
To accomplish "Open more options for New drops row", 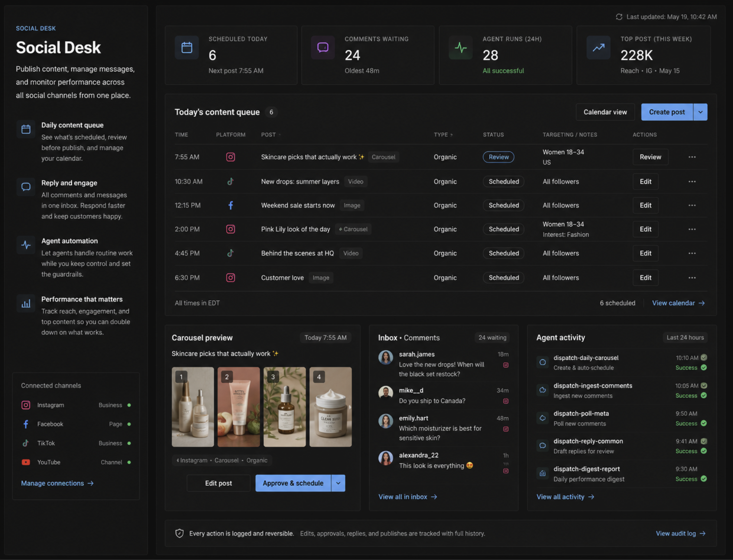I will pos(692,181).
